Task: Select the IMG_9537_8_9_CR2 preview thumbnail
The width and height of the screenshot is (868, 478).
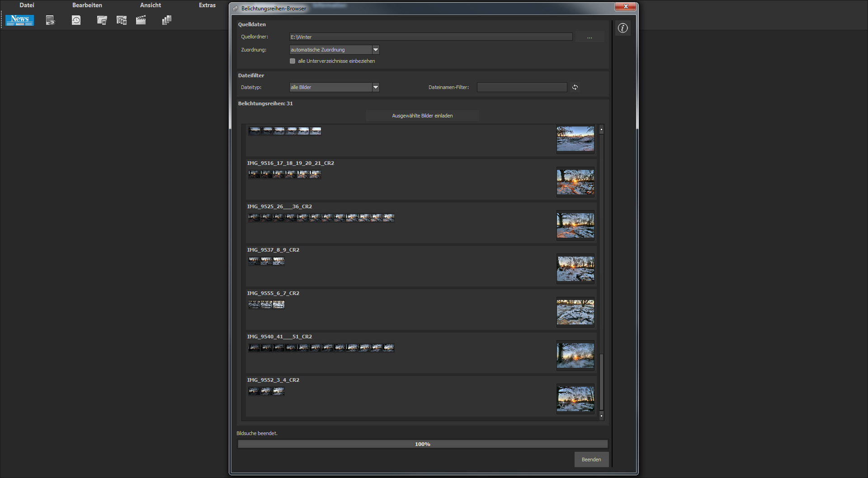Action: pos(575,269)
